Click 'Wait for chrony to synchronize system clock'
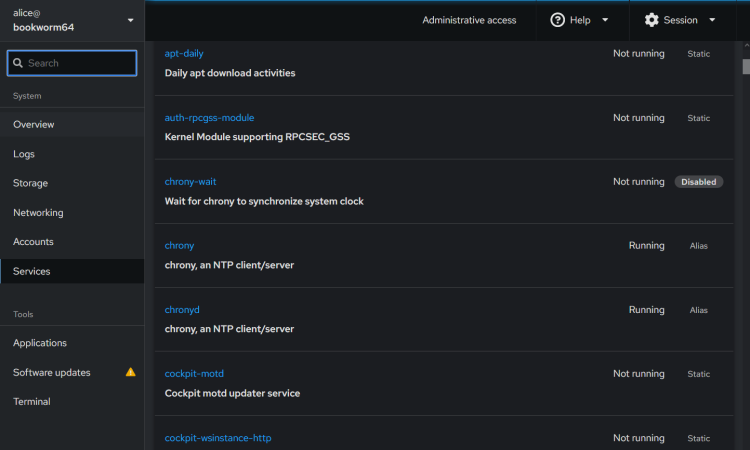The width and height of the screenshot is (750, 450). tap(264, 201)
